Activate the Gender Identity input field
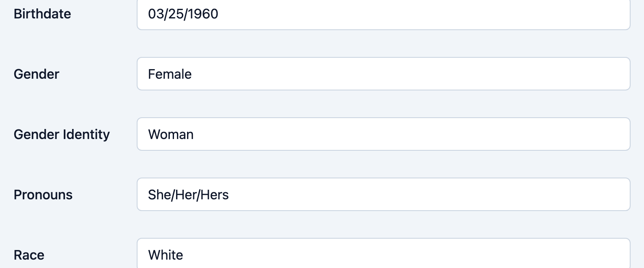644x268 pixels. tap(383, 134)
